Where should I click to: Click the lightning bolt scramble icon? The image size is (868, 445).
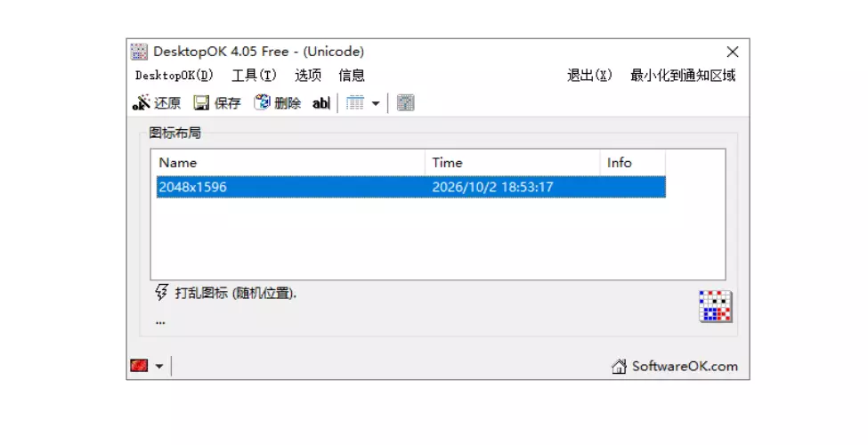(x=162, y=292)
